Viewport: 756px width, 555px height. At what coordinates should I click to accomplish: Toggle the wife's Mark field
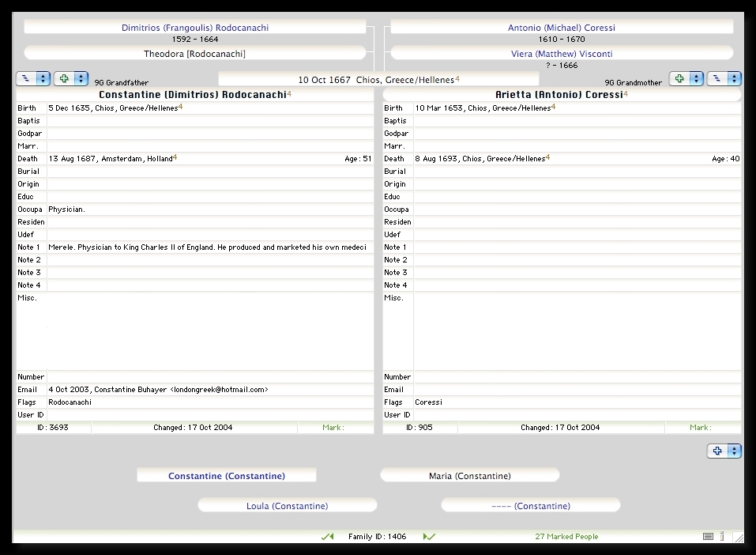point(701,428)
